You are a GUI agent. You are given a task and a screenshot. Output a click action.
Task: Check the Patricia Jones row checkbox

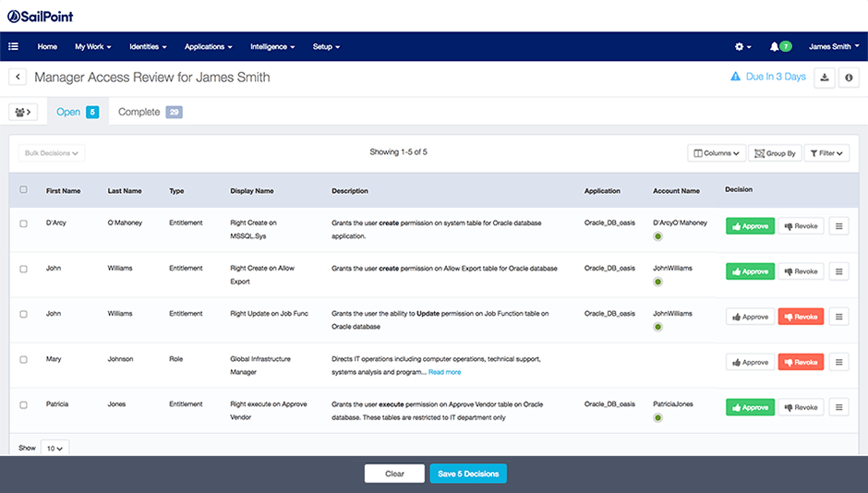23,405
